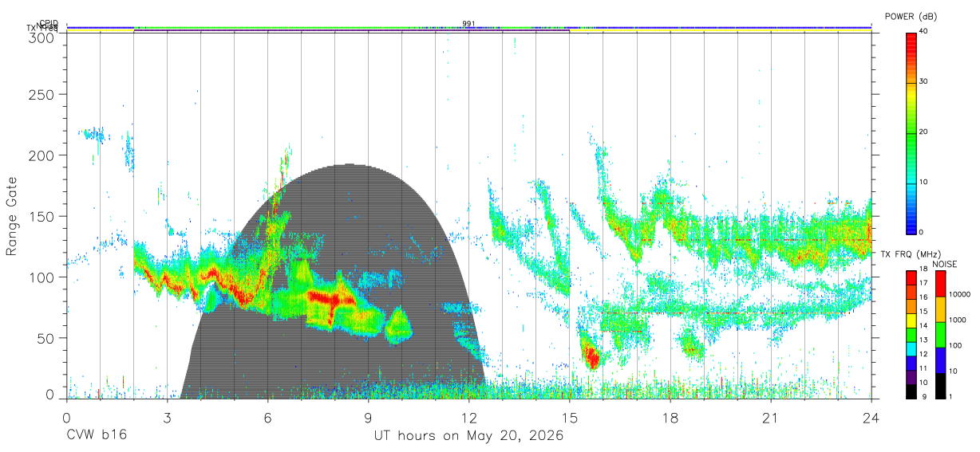Click the 150 tick label on the Range Gate axis
Screen dimensions: 980x452
pyautogui.click(x=41, y=216)
